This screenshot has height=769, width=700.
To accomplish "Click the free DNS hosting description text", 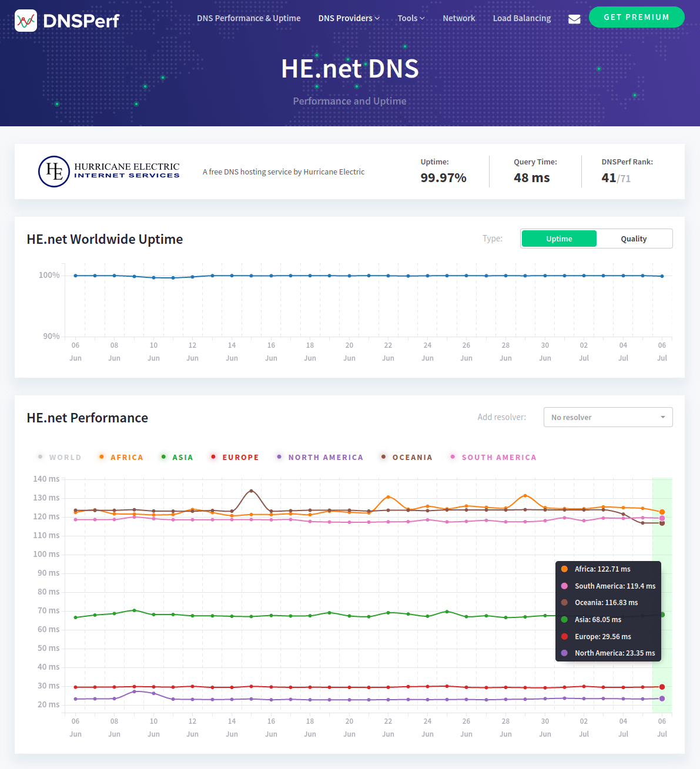I will point(283,172).
